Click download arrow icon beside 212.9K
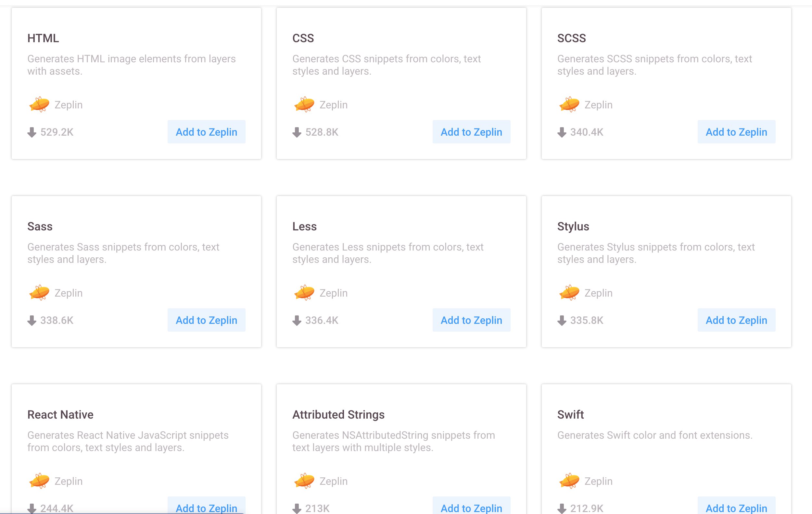This screenshot has width=812, height=514. 562,508
